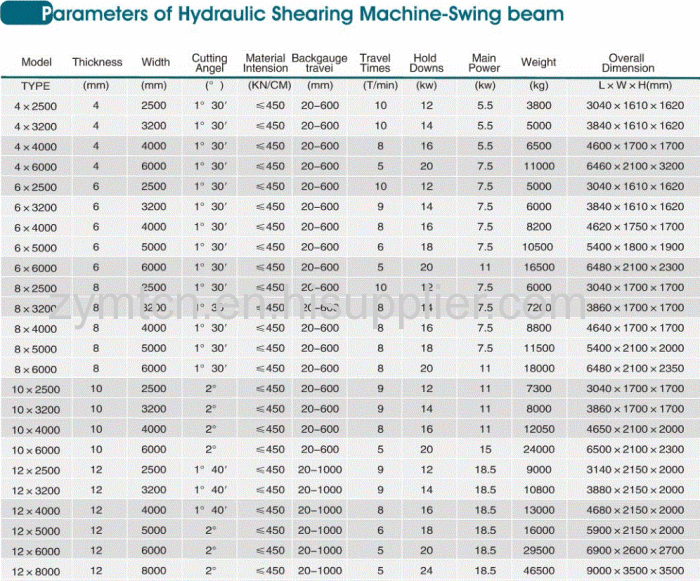Select model cell '6 × 5000'
700x581 pixels.
[36, 248]
